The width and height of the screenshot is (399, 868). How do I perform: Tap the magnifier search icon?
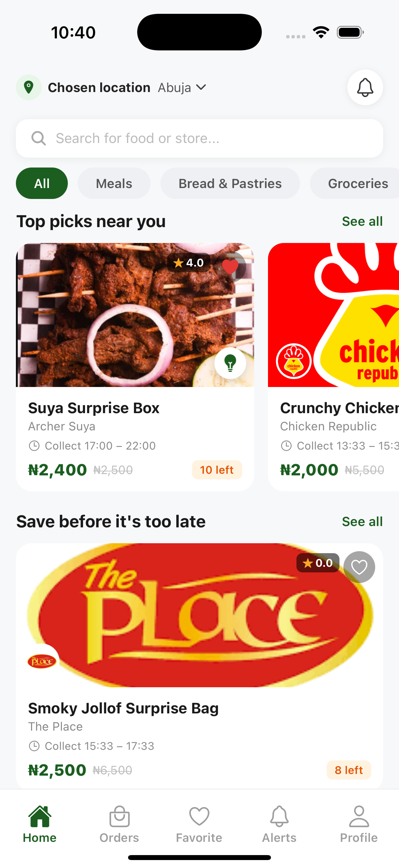pos(39,138)
